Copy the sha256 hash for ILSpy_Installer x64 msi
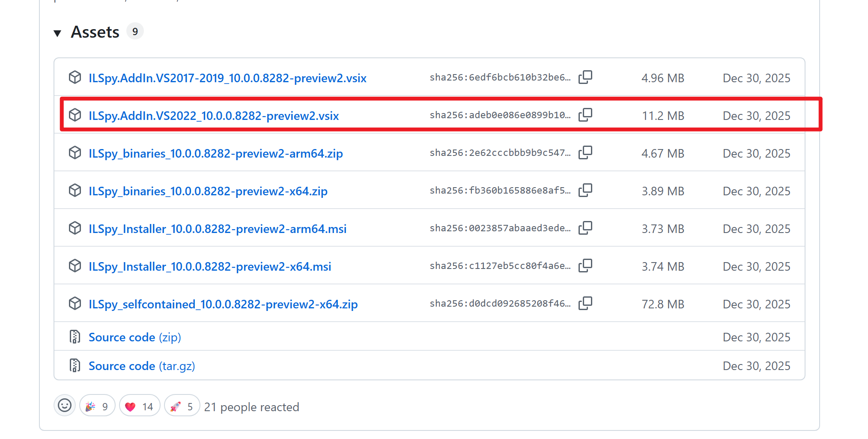This screenshot has height=439, width=868. [x=585, y=266]
